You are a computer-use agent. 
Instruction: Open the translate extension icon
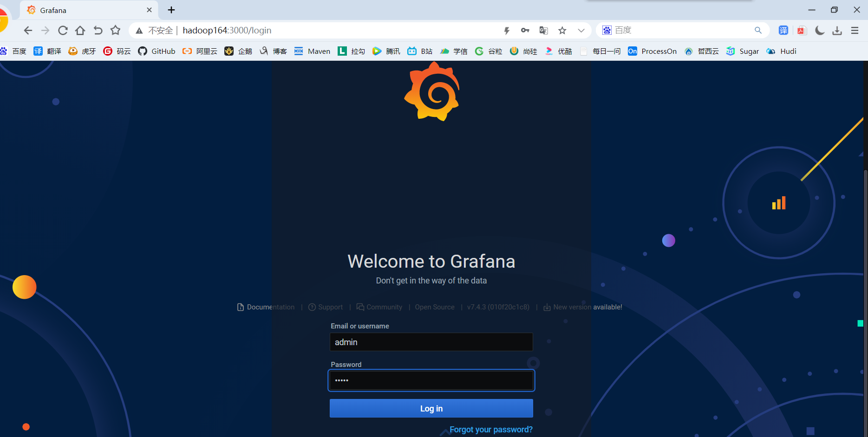pos(783,31)
